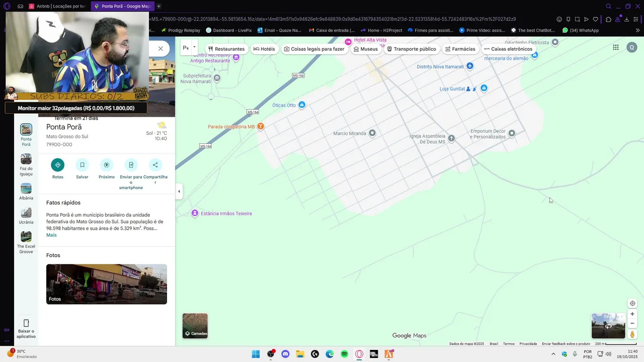The width and height of the screenshot is (644, 362).
Task: Click the Rotas directions icon
Action: point(57,165)
